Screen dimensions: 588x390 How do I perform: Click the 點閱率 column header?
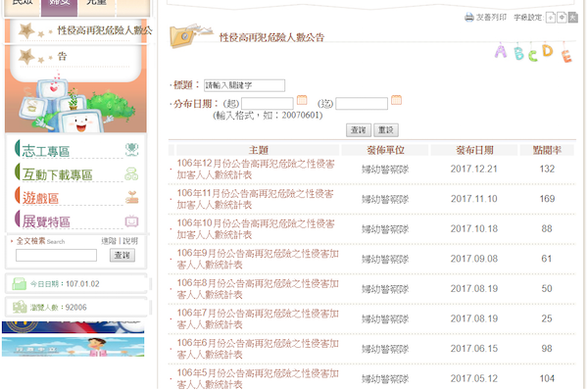(x=547, y=150)
